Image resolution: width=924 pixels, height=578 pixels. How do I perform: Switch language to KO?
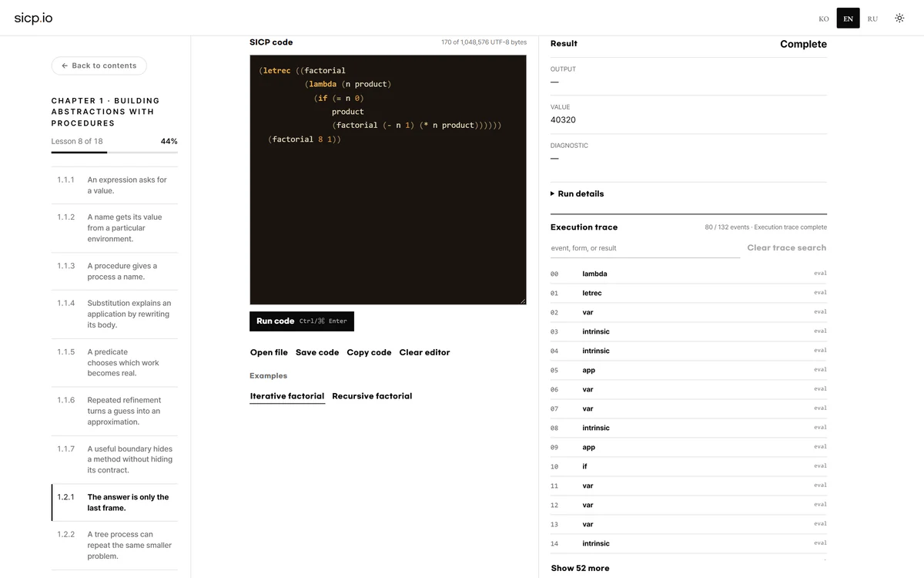[824, 18]
